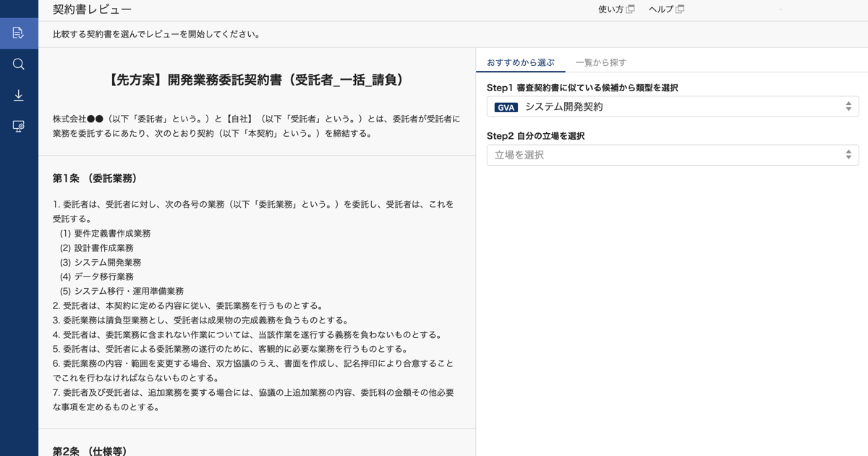Click item (2) 設計書作成業務

pyautogui.click(x=97, y=248)
